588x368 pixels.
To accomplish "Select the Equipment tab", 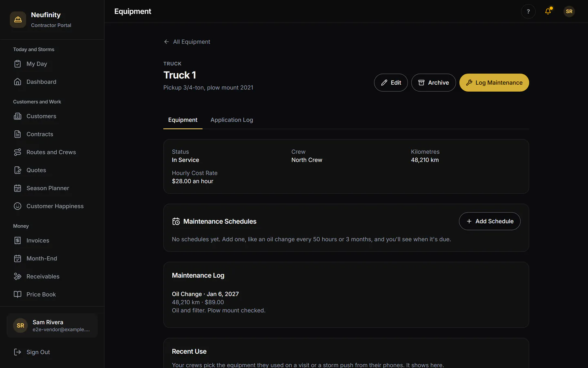I will (x=183, y=120).
